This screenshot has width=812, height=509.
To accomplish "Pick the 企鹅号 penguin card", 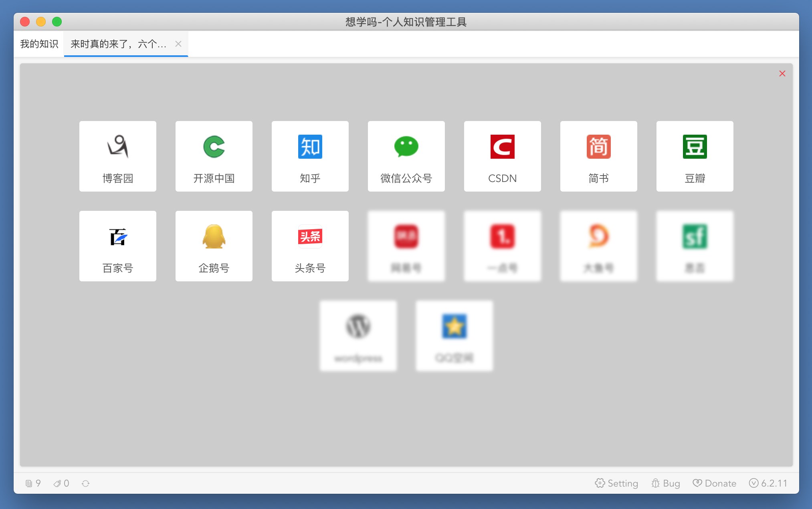I will point(214,246).
